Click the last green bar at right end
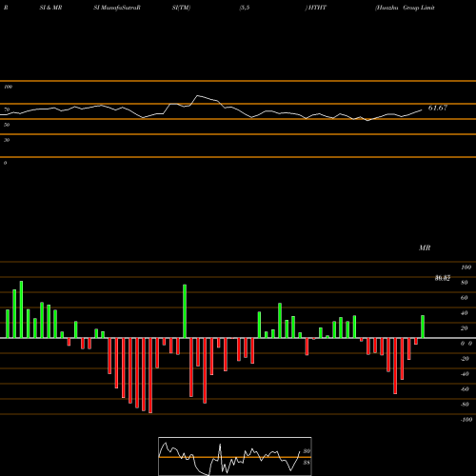 pyautogui.click(x=423, y=327)
